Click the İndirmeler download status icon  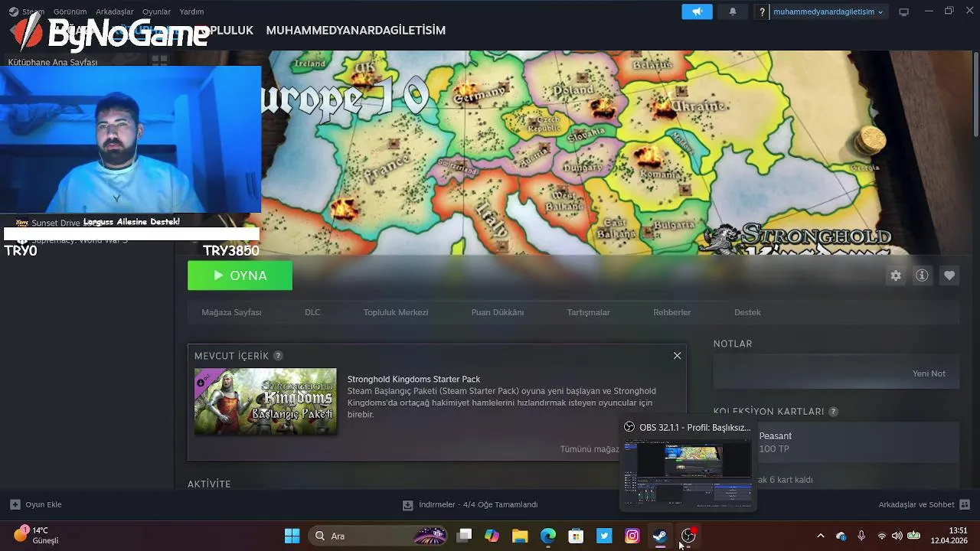tap(408, 505)
